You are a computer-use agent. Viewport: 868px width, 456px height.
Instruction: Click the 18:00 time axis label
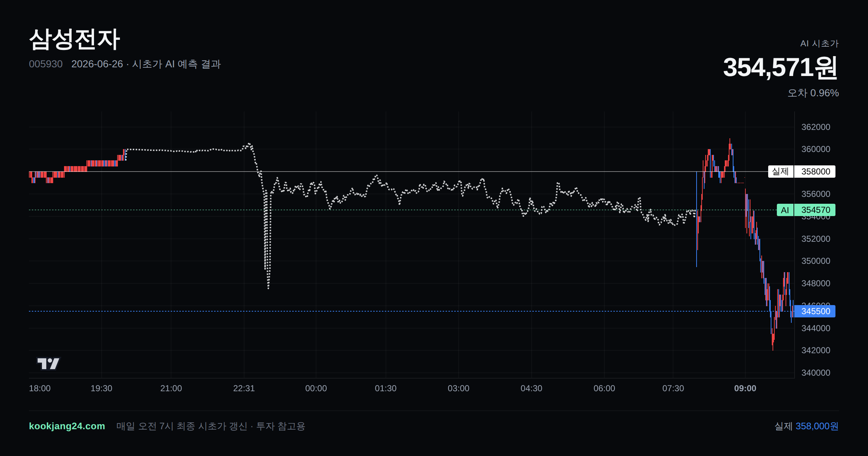(x=40, y=388)
